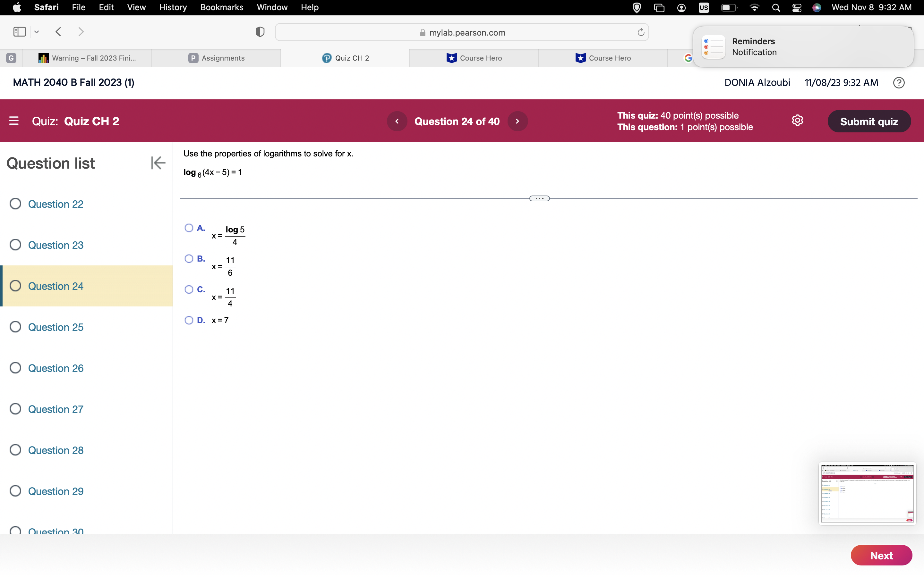924x577 pixels.
Task: Click the previous question chevron
Action: [397, 121]
